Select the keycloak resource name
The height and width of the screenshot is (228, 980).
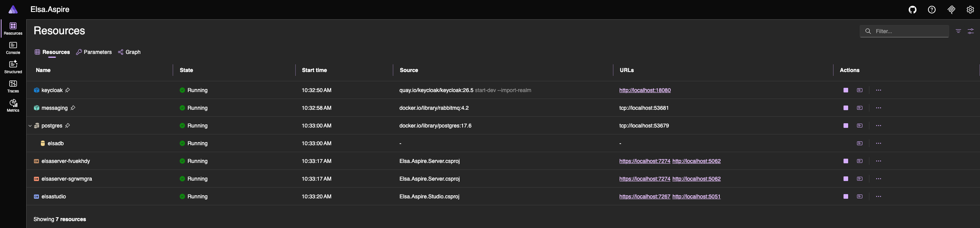pyautogui.click(x=52, y=90)
